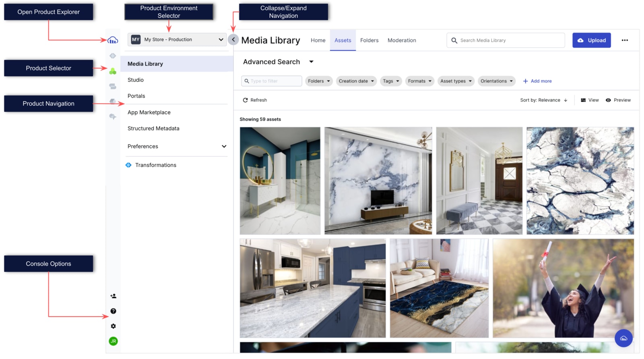Open the Asset types filter dropdown
The image size is (644, 359).
(456, 81)
